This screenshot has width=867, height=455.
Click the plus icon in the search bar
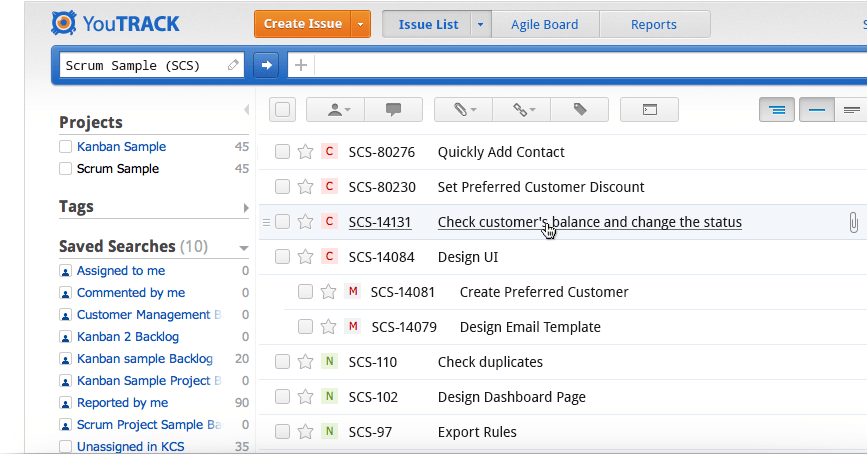tap(301, 65)
